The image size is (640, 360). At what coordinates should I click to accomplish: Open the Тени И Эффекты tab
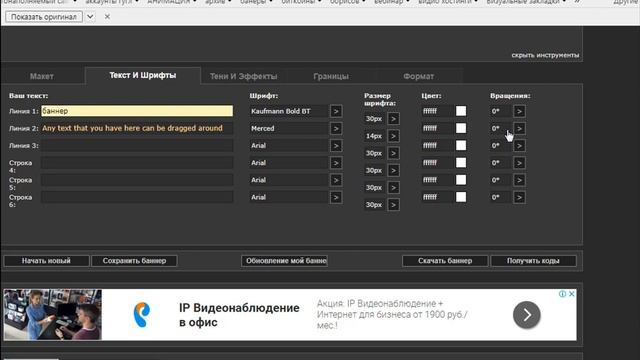tap(244, 76)
